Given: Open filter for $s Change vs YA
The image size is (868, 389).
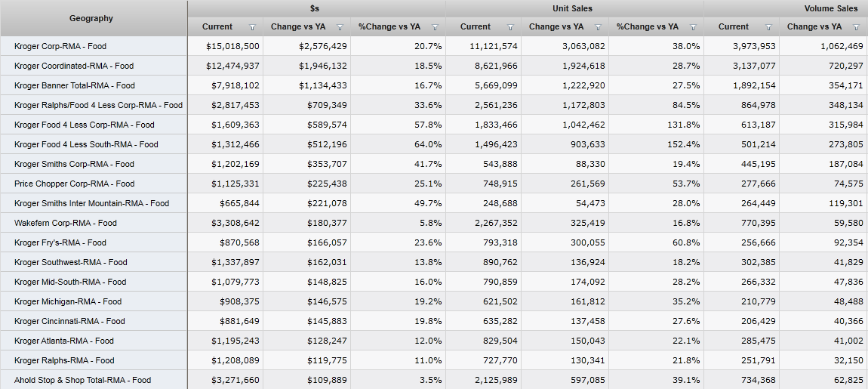Looking at the screenshot, I should click(340, 27).
